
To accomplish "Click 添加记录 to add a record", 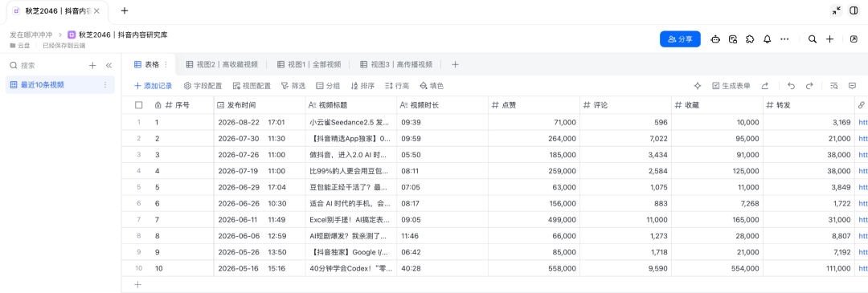I will click(153, 86).
